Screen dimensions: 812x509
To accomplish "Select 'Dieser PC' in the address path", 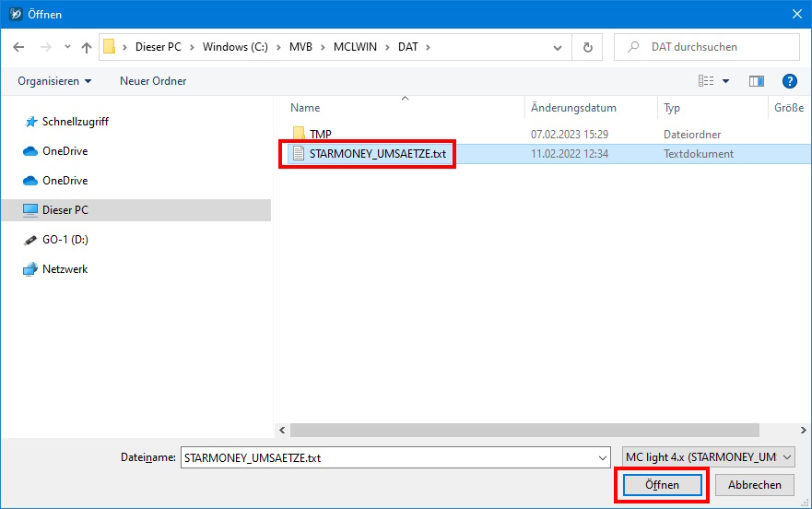I will pyautogui.click(x=159, y=47).
